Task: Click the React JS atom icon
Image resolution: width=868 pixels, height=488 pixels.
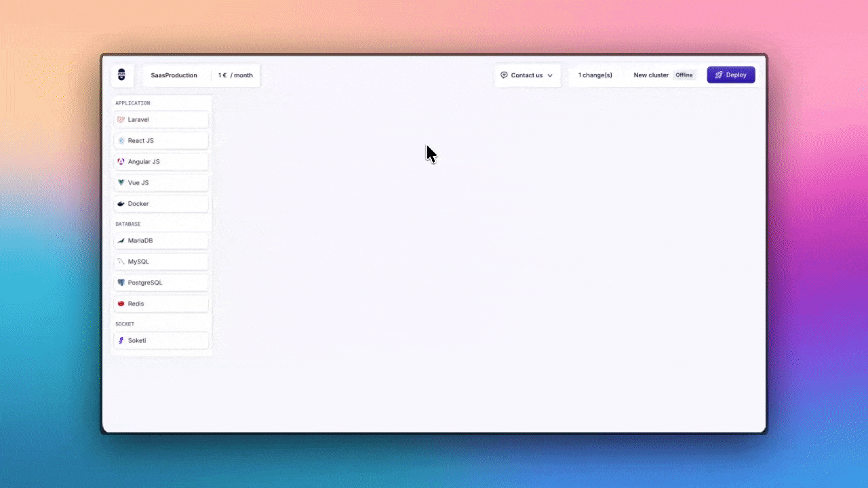Action: (x=121, y=141)
